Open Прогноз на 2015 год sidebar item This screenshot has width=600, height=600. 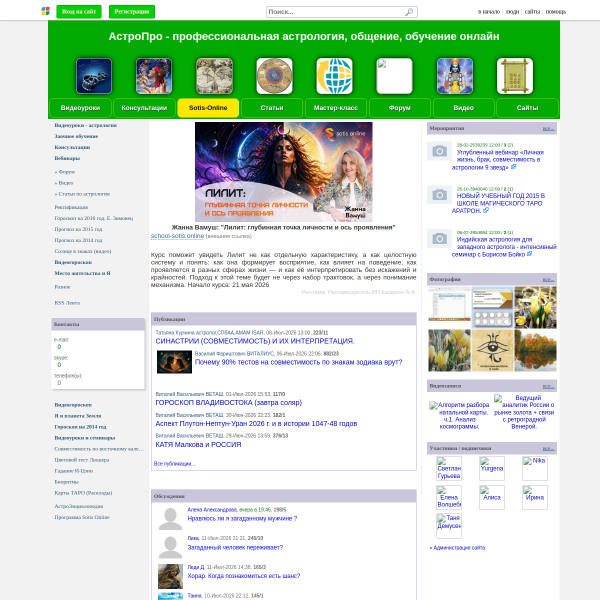coord(78,229)
